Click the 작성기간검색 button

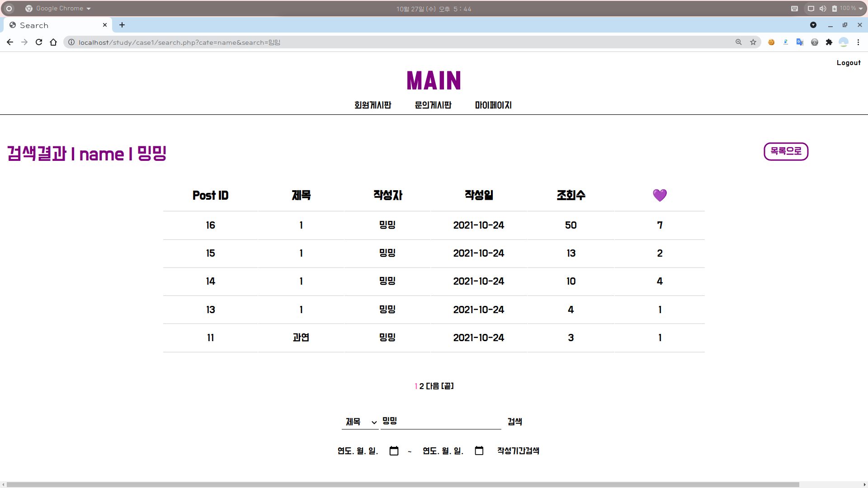(x=518, y=451)
